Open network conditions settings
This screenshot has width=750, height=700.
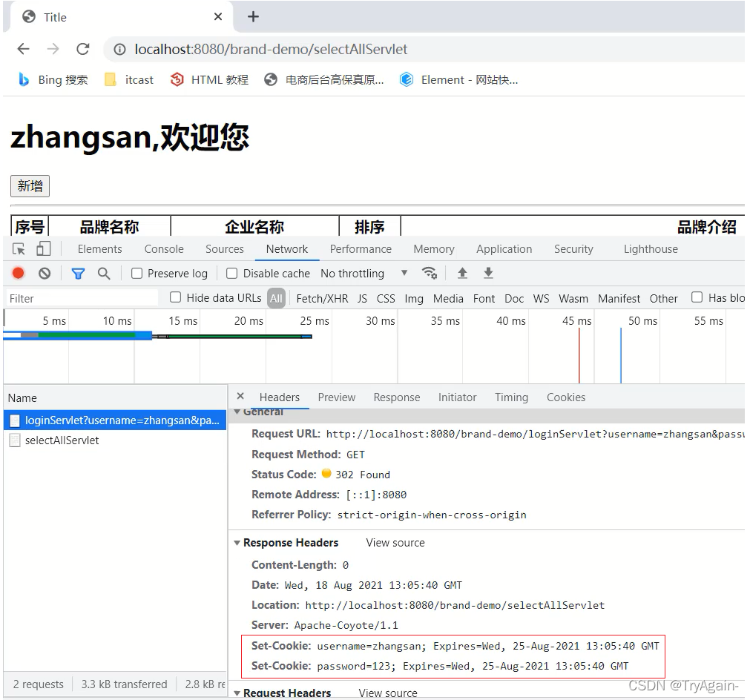(x=430, y=274)
